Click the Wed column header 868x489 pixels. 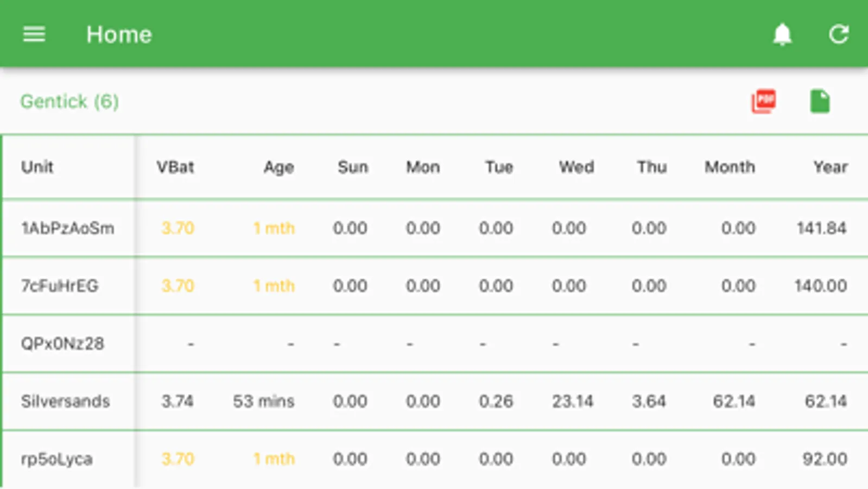(576, 167)
